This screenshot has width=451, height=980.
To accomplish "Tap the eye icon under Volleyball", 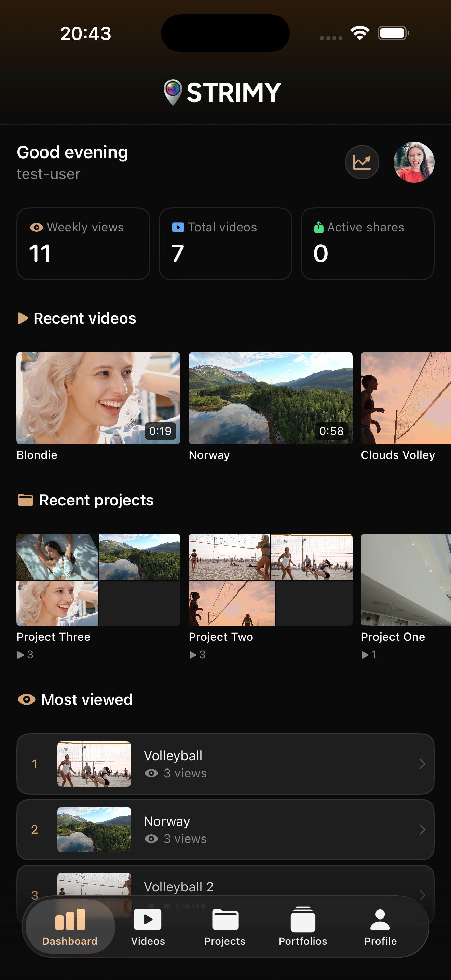I will pyautogui.click(x=151, y=773).
